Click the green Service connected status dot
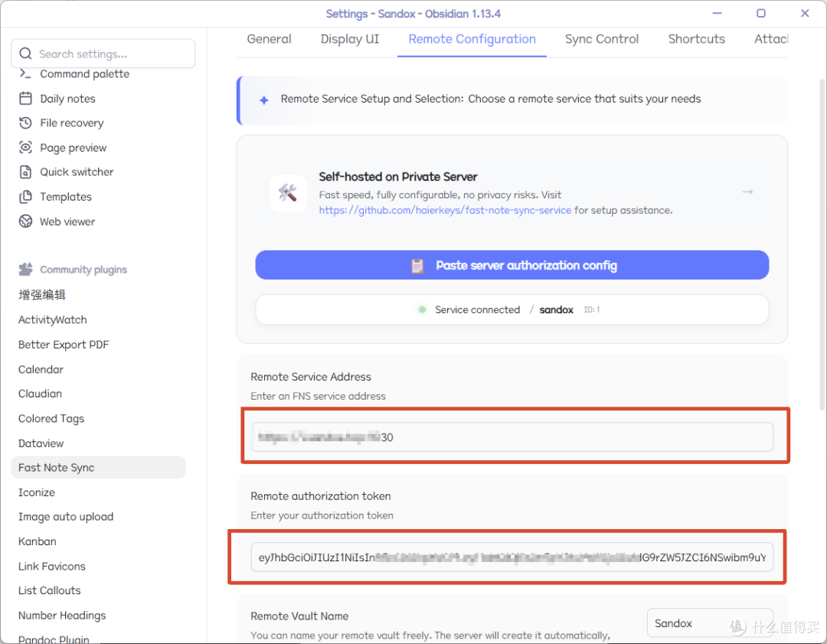The height and width of the screenshot is (644, 827). coord(422,309)
